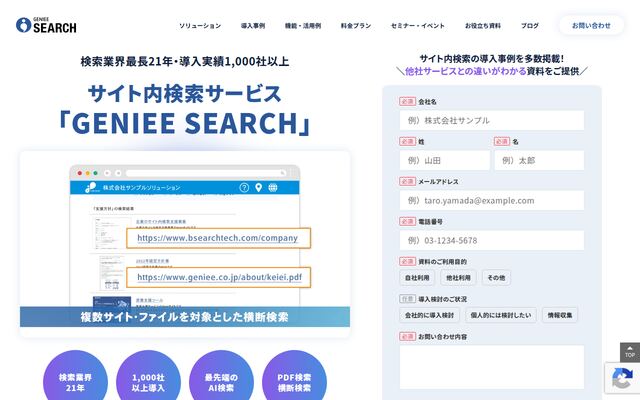Image resolution: width=640 pixels, height=400 pixels.
Task: Focus the 名 input field
Action: coord(539,160)
